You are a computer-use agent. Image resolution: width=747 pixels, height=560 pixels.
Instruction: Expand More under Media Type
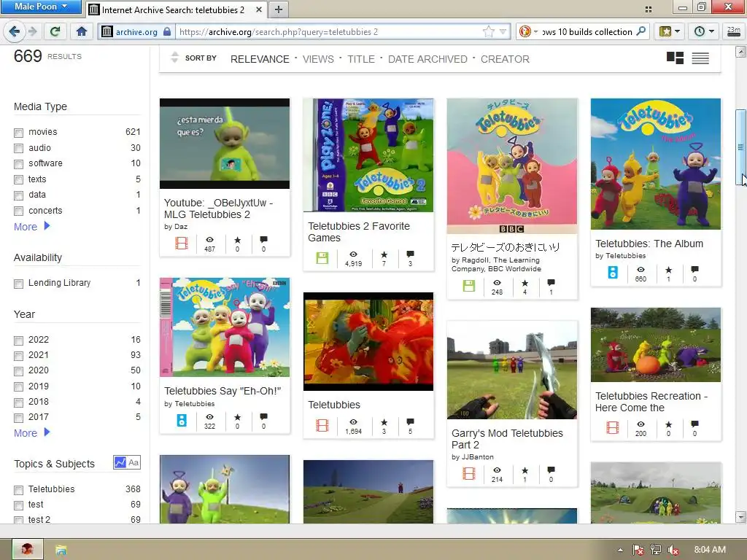click(x=31, y=227)
